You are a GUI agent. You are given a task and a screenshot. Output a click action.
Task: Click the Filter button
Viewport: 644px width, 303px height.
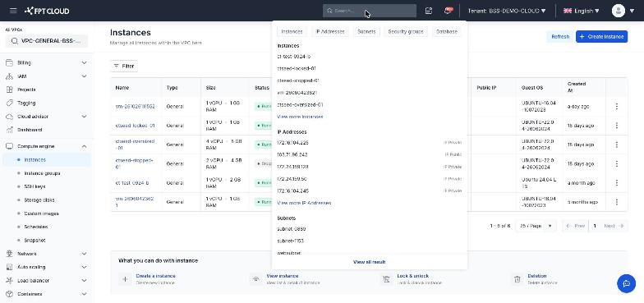point(123,66)
